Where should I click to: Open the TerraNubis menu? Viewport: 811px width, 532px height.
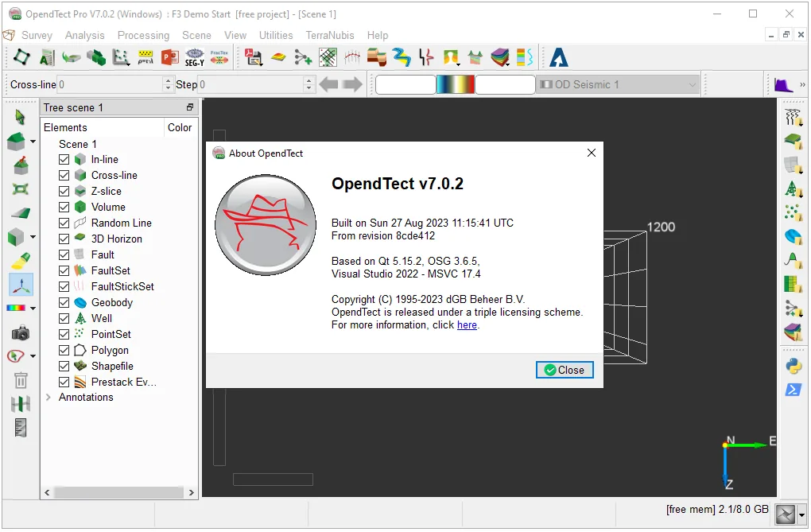tap(330, 35)
